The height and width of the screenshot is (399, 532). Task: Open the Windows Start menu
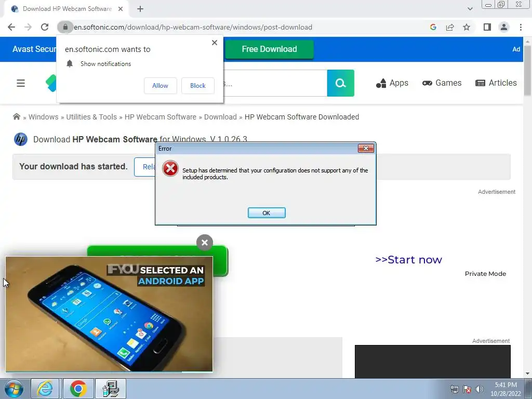14,389
